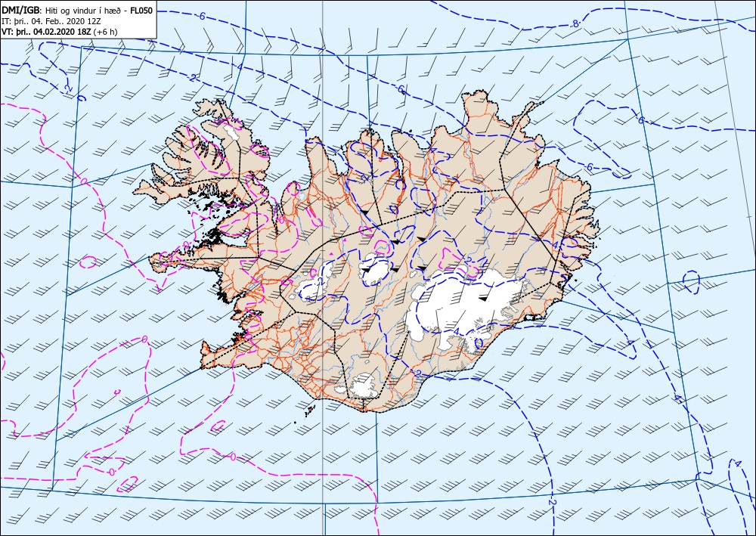Screen dimensions: 756x536
Task: Click the round Hofsjökull glacier in central Iceland
Action: coord(376,268)
